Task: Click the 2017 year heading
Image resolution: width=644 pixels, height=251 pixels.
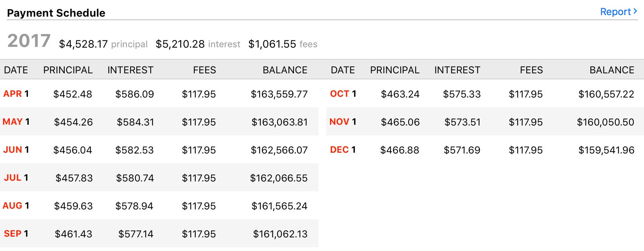Action: tap(29, 41)
